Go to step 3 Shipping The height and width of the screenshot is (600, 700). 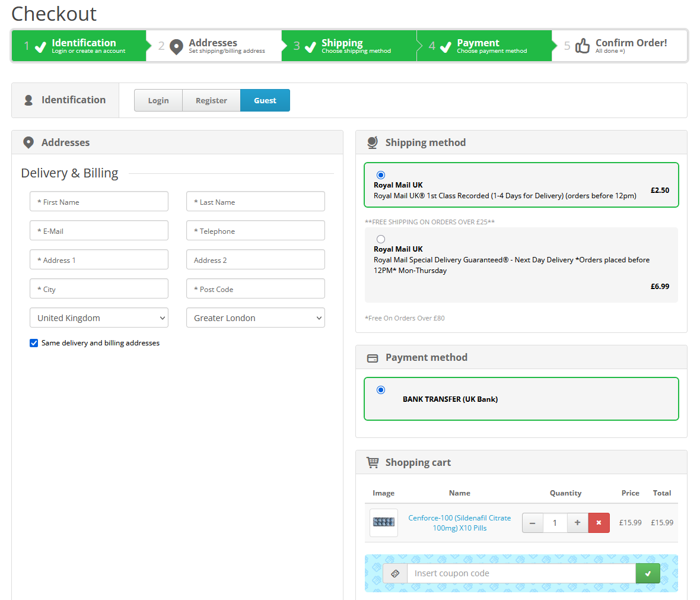[349, 46]
